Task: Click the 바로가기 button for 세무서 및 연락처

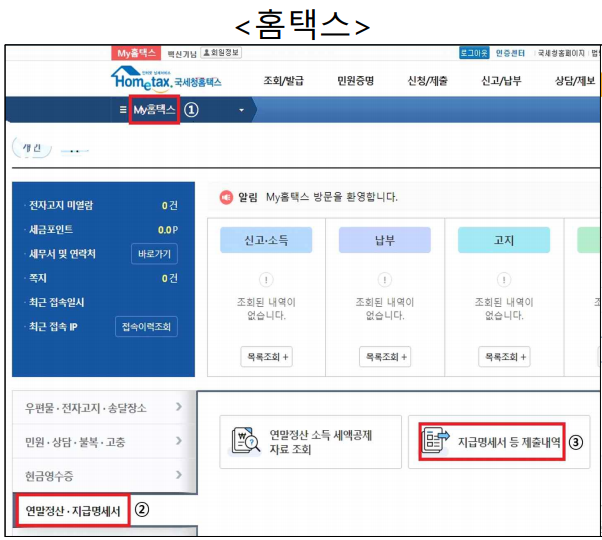Action: tap(154, 254)
